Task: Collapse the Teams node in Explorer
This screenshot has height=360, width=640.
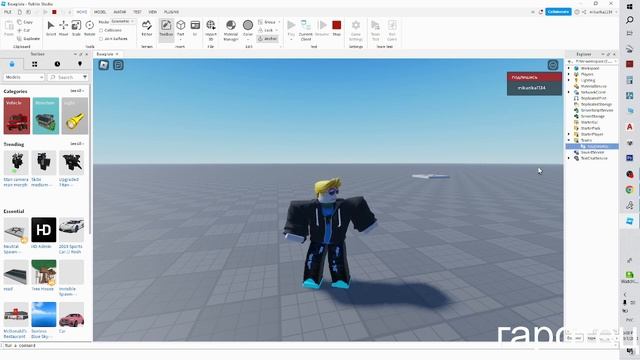Action: 569,140
